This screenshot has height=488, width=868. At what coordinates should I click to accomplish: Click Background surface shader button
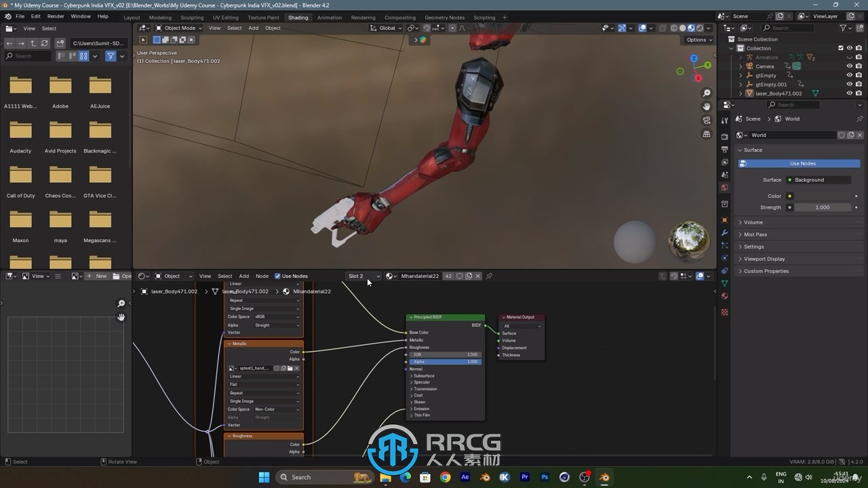point(818,180)
